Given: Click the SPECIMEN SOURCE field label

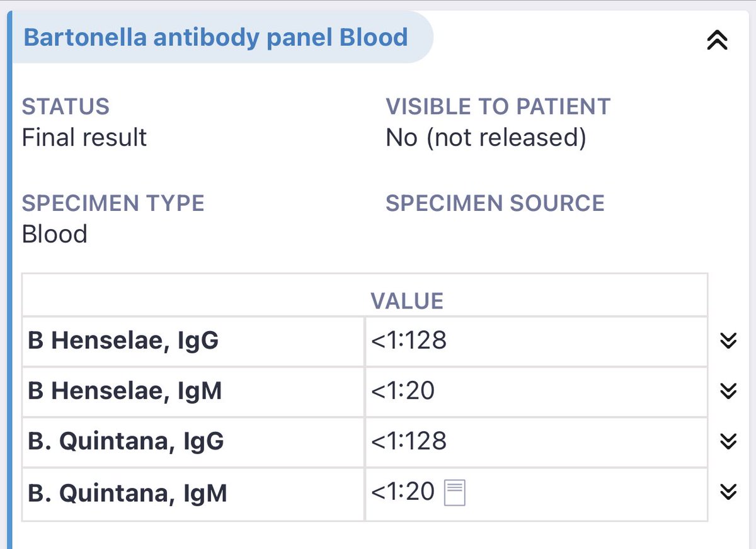Looking at the screenshot, I should tap(495, 203).
